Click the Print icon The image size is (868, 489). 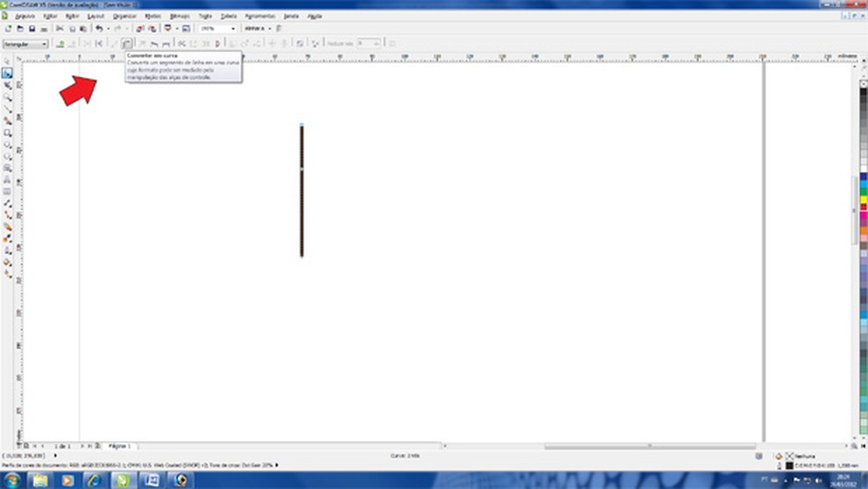[x=44, y=28]
